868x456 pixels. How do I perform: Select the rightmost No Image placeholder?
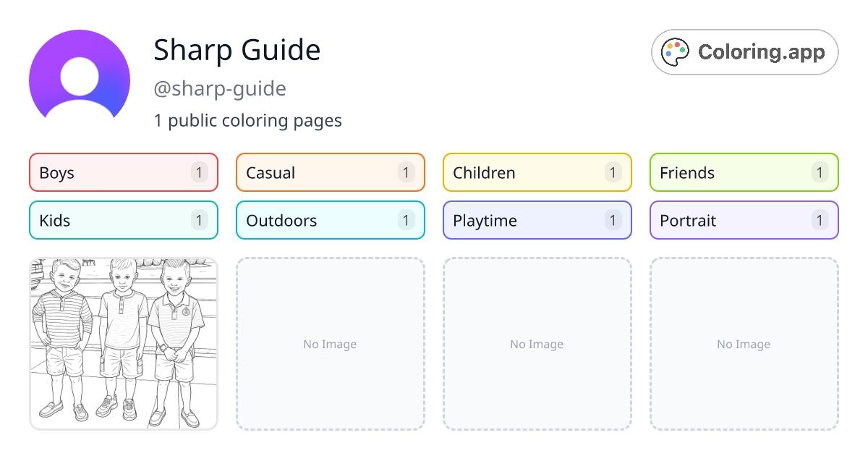[744, 344]
